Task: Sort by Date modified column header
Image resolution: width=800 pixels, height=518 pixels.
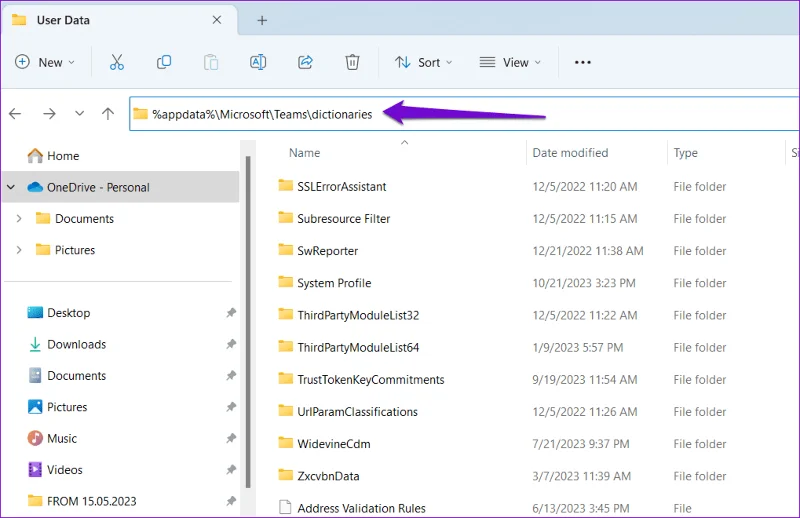Action: [x=570, y=153]
